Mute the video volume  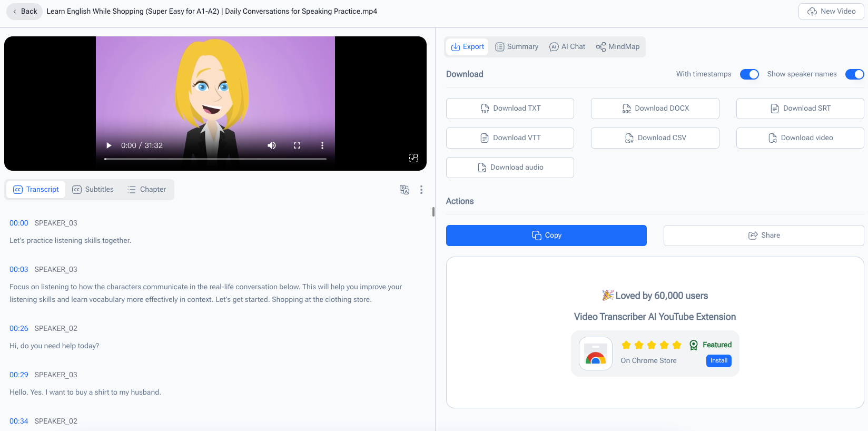pos(272,145)
